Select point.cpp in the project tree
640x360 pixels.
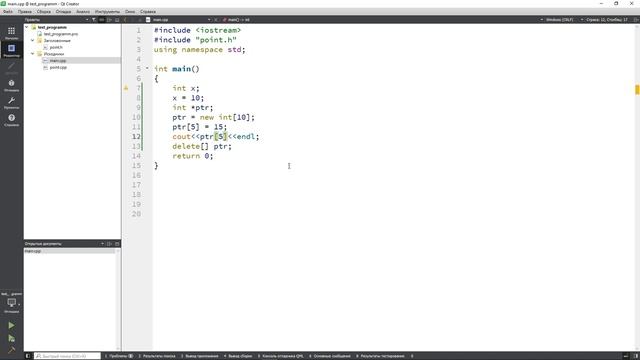tap(58, 67)
